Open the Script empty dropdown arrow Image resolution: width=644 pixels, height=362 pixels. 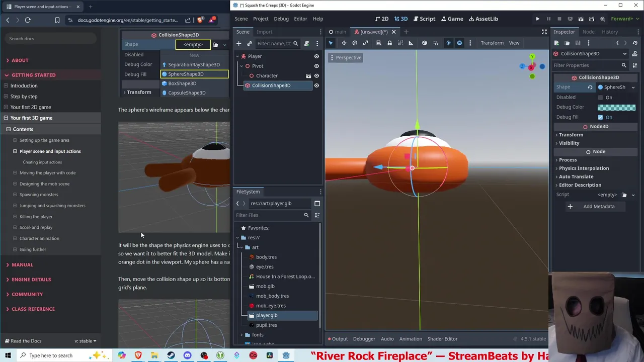(x=633, y=195)
